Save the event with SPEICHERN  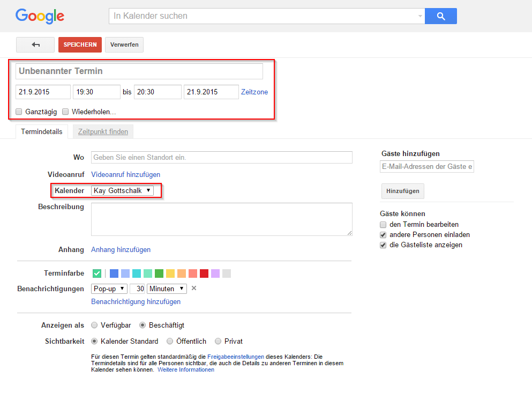[80, 45]
